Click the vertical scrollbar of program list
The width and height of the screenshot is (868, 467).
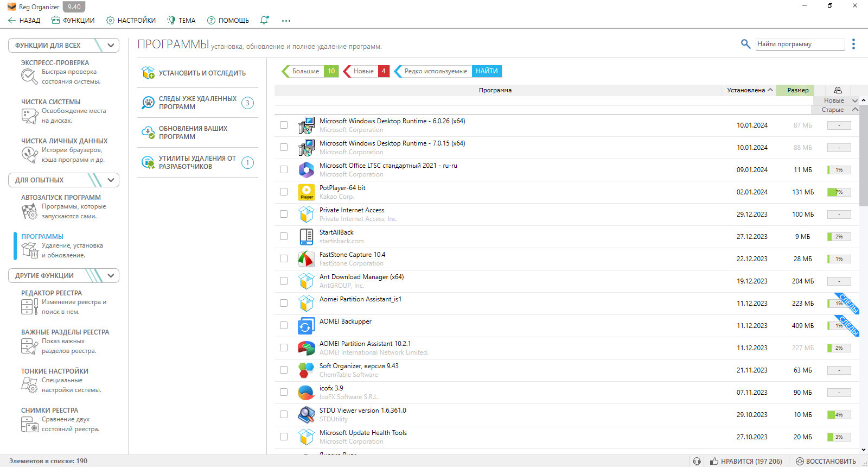click(864, 156)
